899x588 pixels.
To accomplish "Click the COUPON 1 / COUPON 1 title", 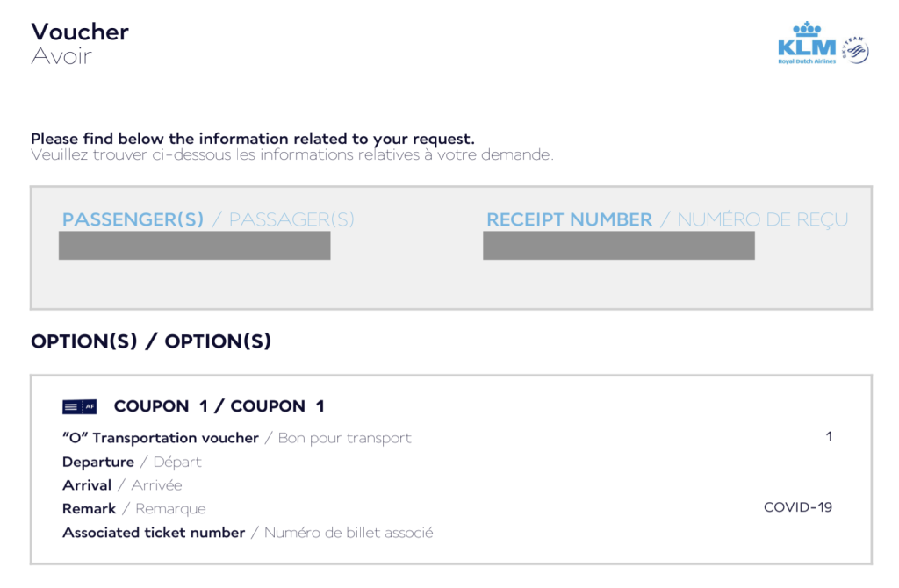I will (219, 406).
